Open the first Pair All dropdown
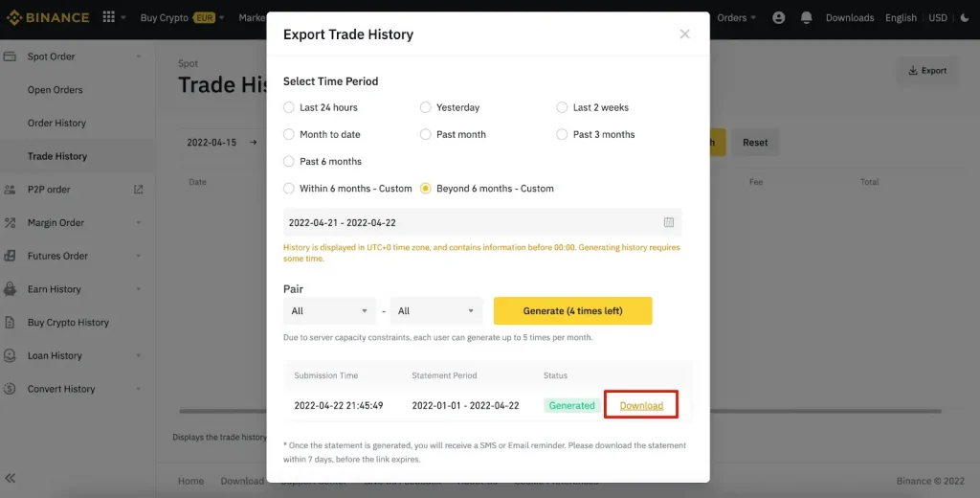This screenshot has width=980, height=498. 330,310
